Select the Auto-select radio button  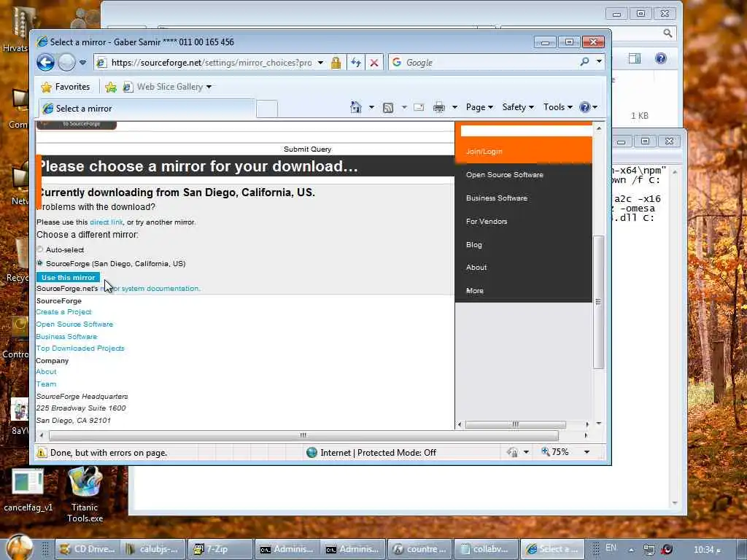pyautogui.click(x=40, y=249)
